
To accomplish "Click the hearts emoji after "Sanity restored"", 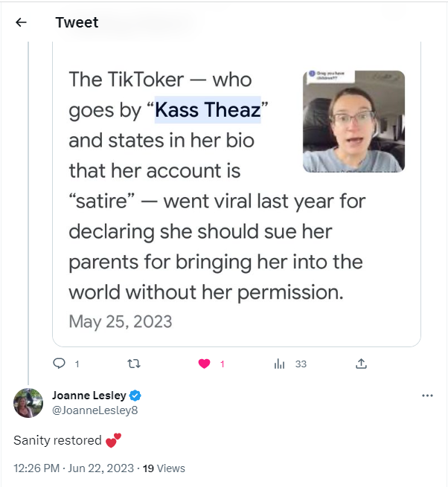I will 112,440.
